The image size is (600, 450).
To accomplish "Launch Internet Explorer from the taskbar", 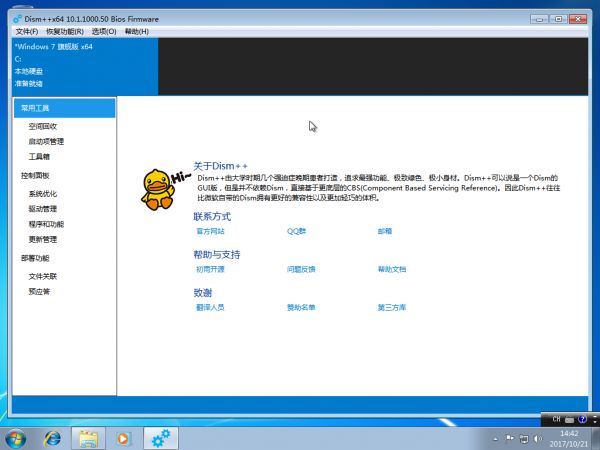I will click(53, 439).
